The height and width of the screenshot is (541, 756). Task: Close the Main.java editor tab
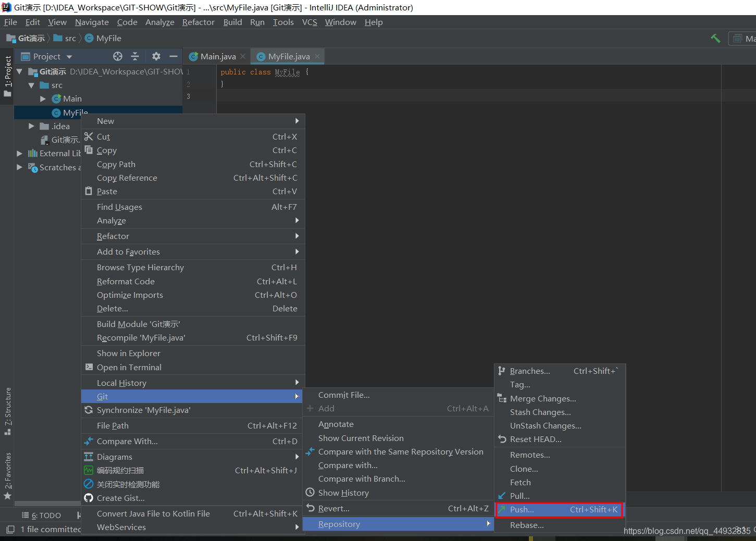tap(243, 56)
